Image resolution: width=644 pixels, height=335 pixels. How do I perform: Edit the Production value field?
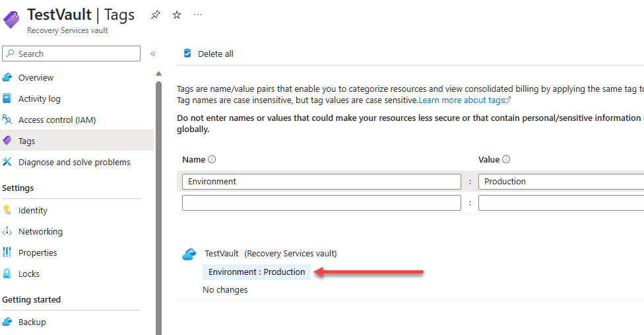click(x=561, y=182)
